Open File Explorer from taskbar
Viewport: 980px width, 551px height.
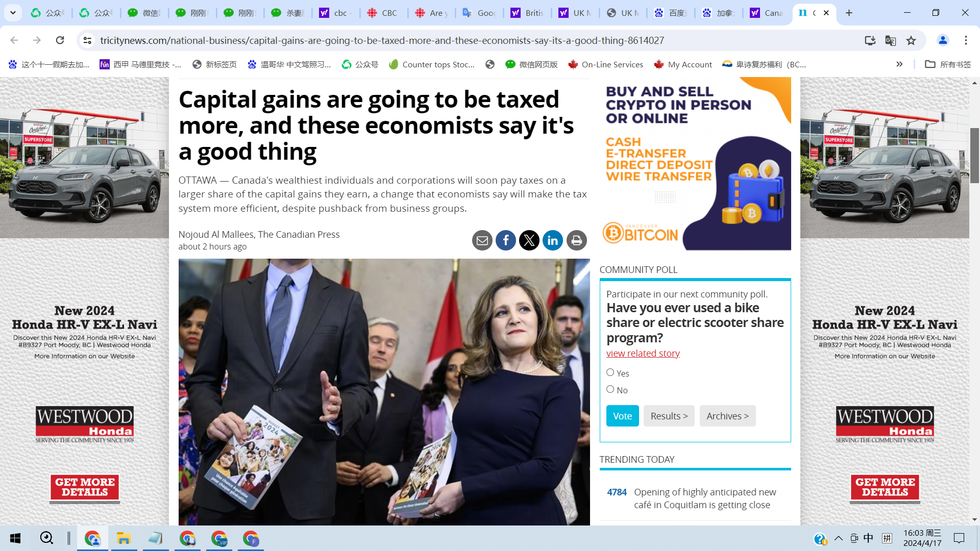point(124,538)
